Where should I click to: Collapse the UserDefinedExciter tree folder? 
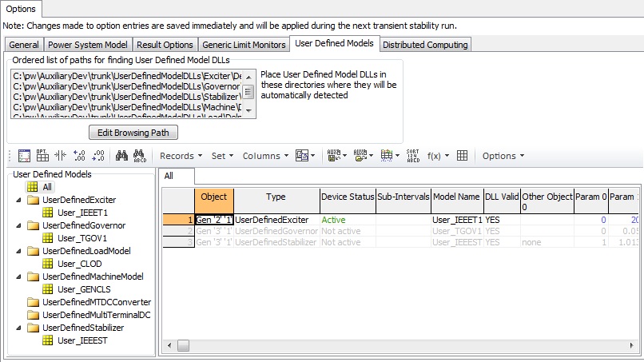[18, 200]
